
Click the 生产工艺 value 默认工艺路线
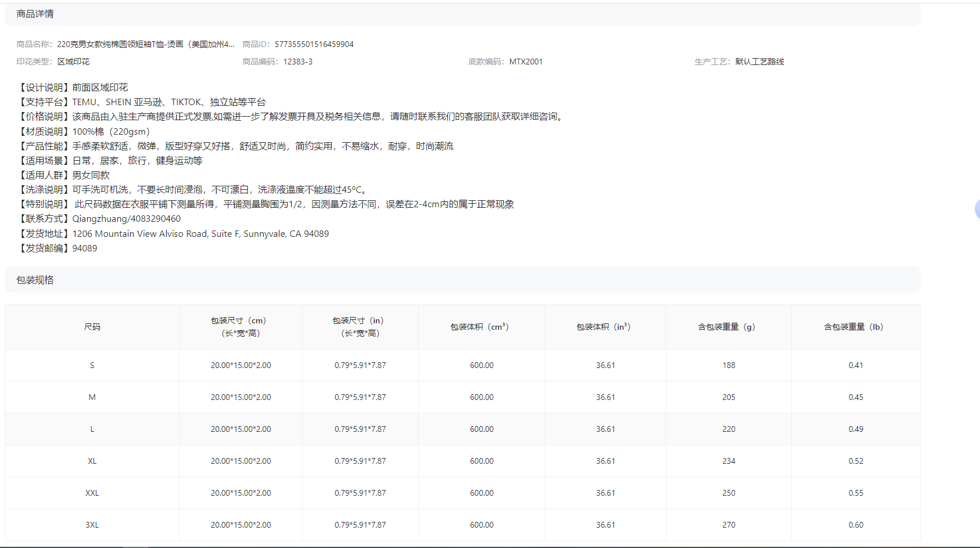[759, 62]
